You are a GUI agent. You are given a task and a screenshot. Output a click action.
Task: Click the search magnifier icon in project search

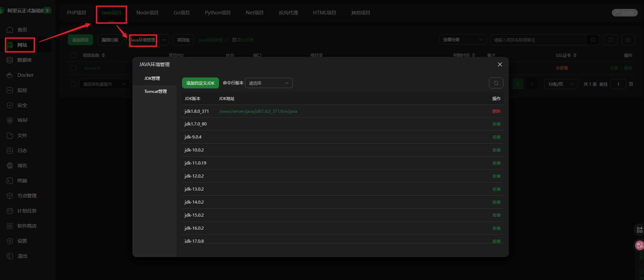(593, 40)
